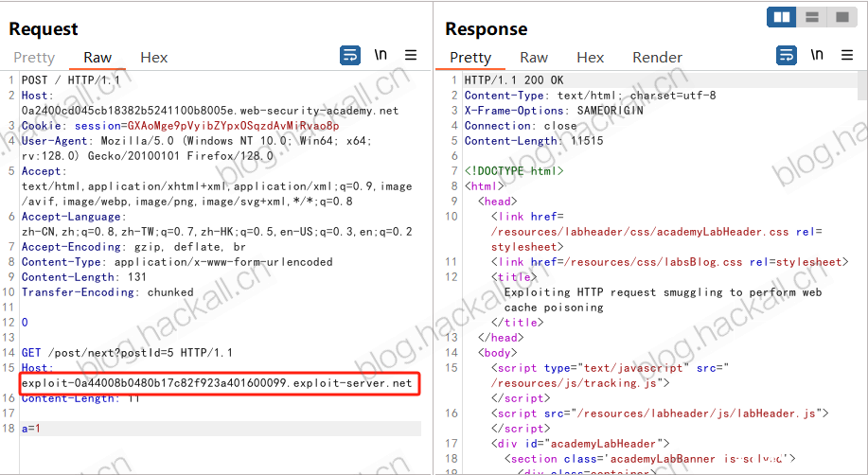
Task: Click the 'Connection: close' response header
Action: [521, 126]
